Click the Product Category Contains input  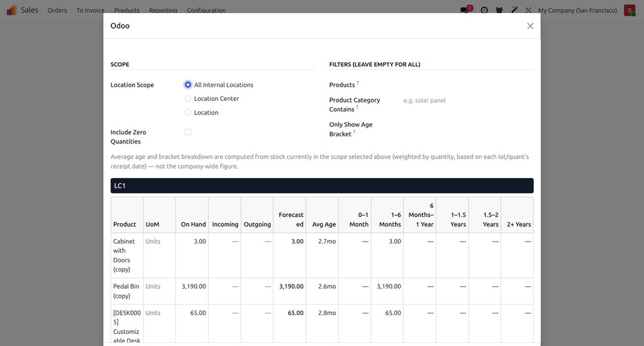pyautogui.click(x=468, y=100)
